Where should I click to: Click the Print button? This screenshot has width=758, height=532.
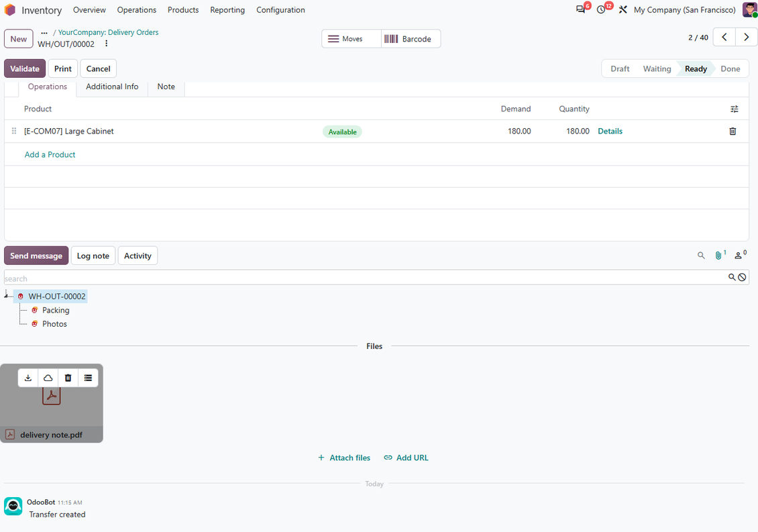click(x=63, y=68)
